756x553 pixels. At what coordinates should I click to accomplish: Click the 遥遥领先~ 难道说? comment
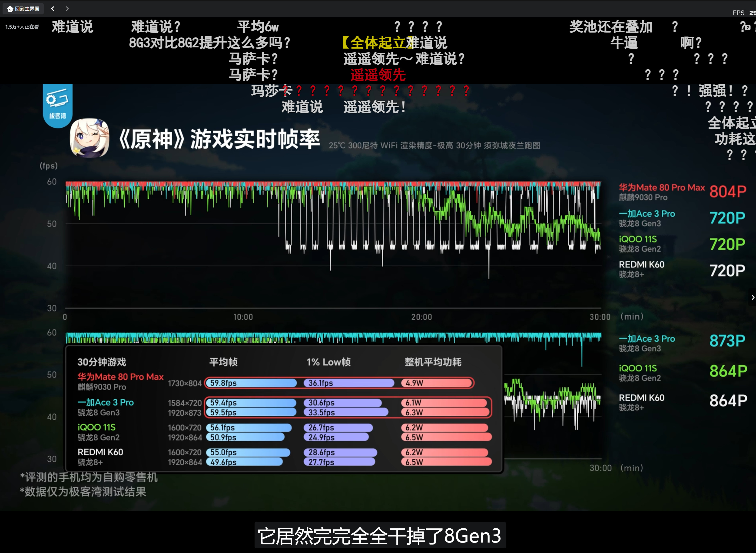pyautogui.click(x=404, y=59)
